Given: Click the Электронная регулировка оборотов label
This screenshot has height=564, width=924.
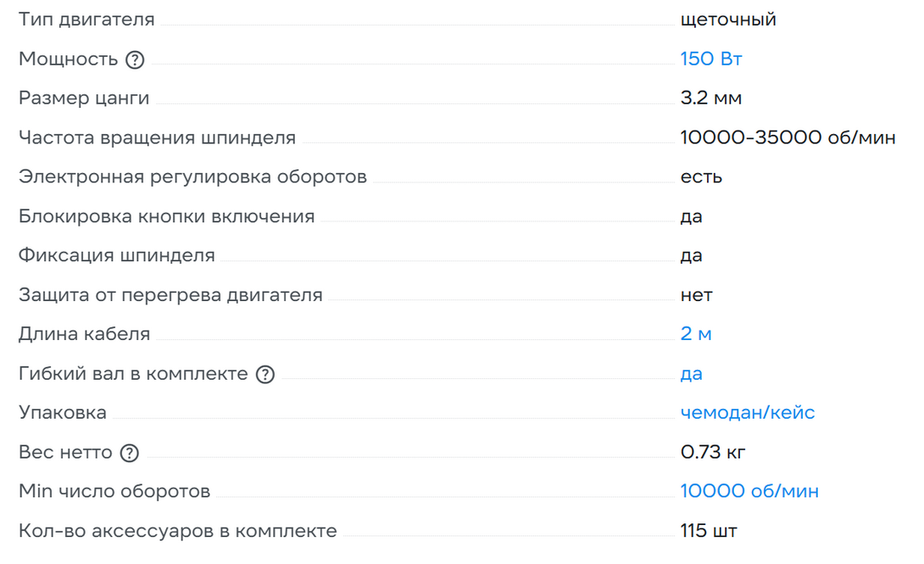Looking at the screenshot, I should 192,177.
